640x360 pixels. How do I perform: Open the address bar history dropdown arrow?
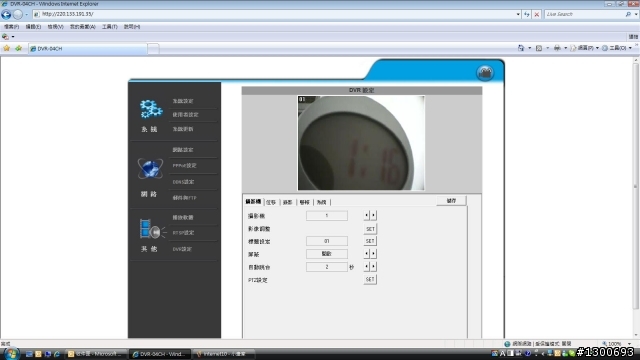(518, 14)
